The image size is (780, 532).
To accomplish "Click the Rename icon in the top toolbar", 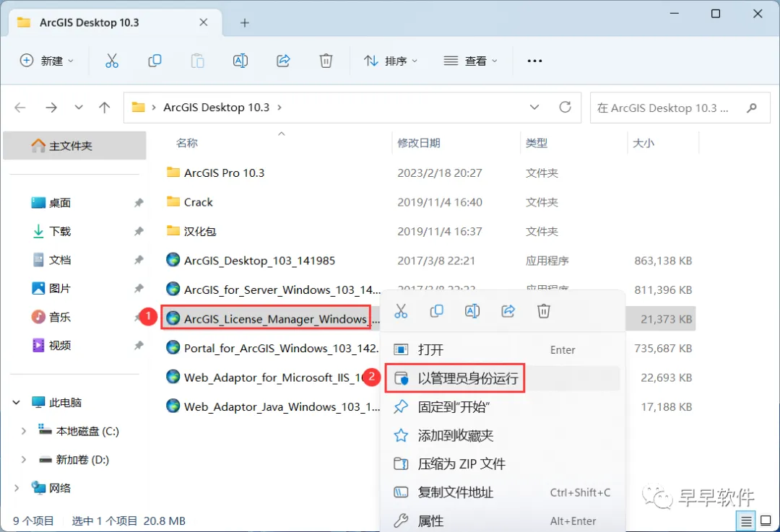I will (x=240, y=61).
